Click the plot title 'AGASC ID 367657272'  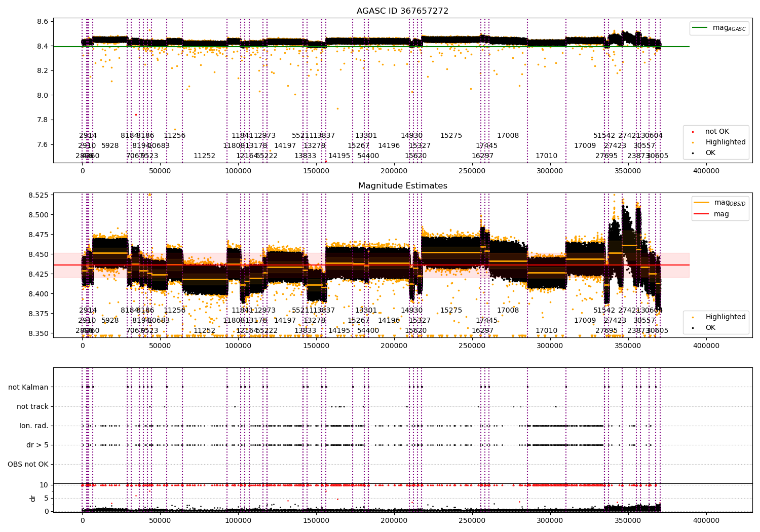pyautogui.click(x=402, y=11)
